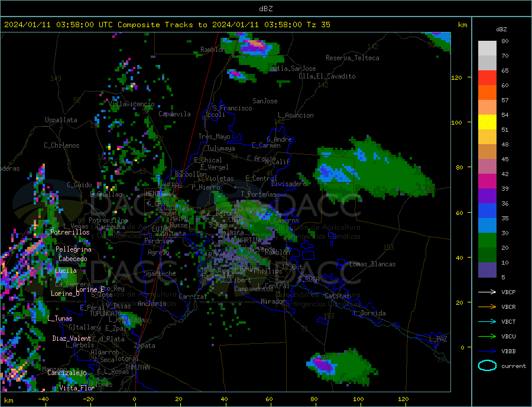Click the 'VBCP' legend label
This screenshot has width=532, height=407.
coord(508,292)
